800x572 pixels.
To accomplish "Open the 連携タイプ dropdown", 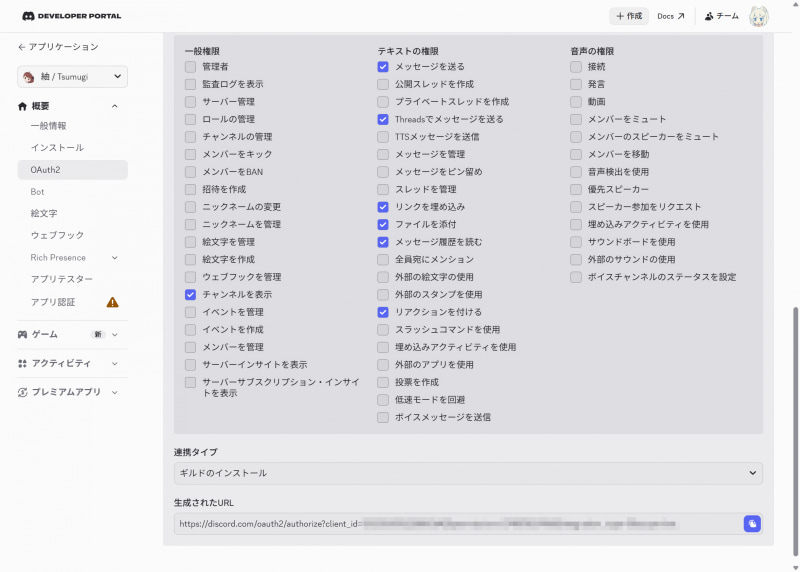I will [x=468, y=473].
